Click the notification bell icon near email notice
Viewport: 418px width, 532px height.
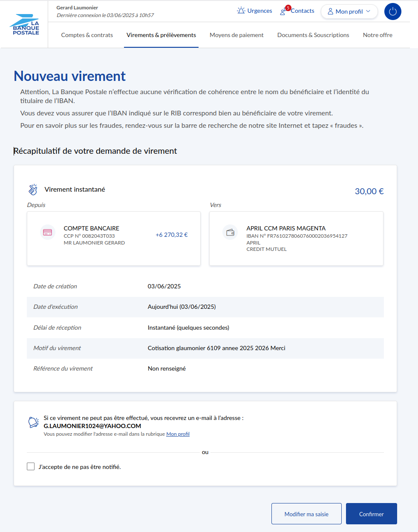33,422
